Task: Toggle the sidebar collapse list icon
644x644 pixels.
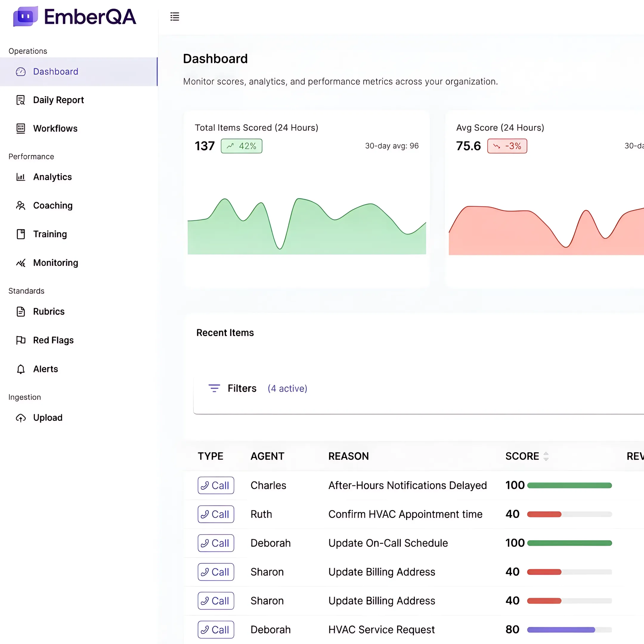Action: [175, 16]
